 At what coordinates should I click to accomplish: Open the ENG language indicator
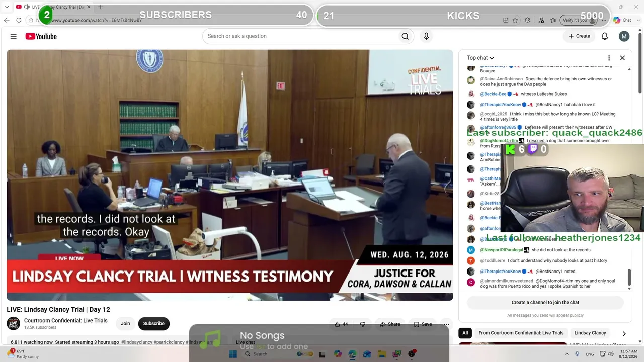(590, 354)
